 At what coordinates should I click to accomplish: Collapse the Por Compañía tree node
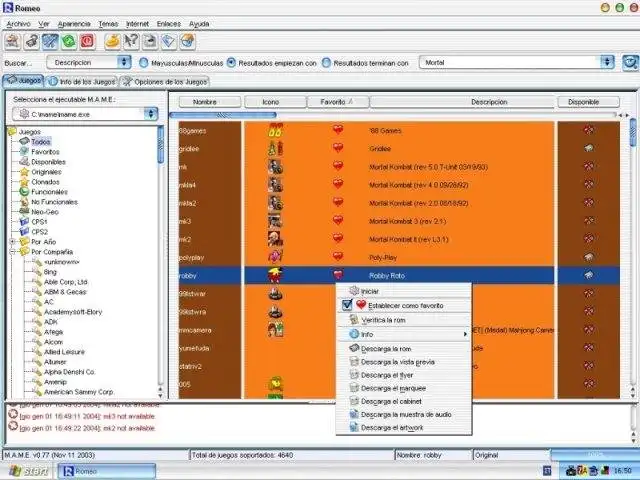click(x=13, y=252)
